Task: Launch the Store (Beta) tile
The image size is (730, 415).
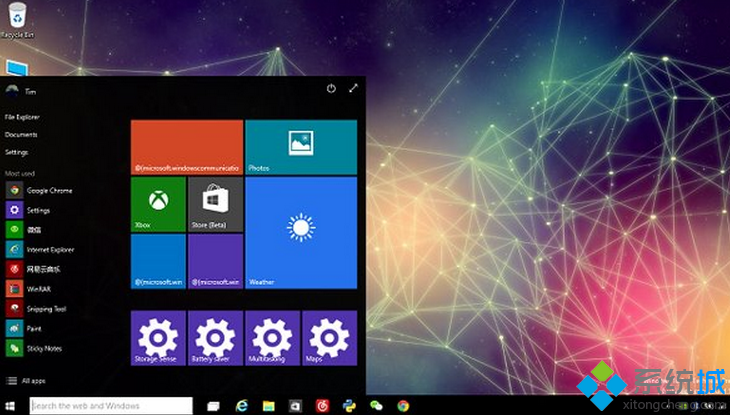Action: (x=215, y=205)
